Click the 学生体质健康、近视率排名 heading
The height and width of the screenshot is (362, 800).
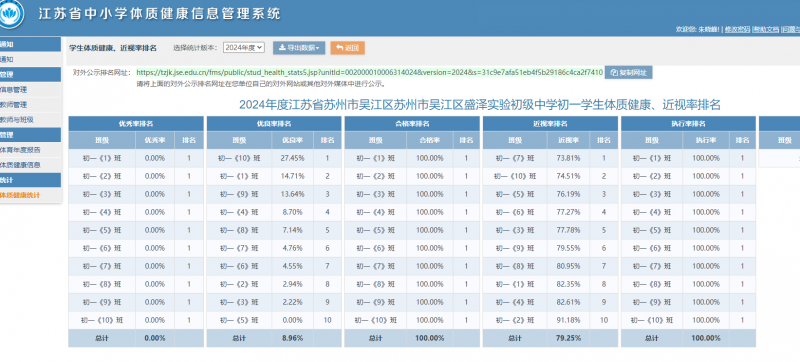(x=113, y=48)
